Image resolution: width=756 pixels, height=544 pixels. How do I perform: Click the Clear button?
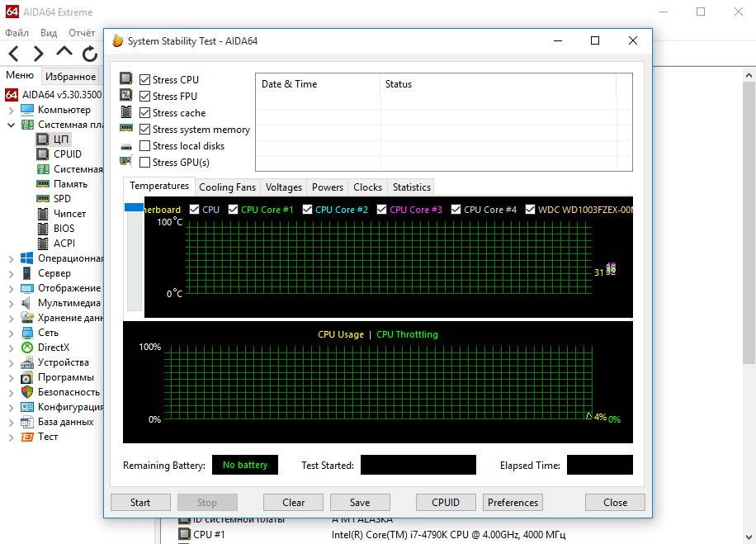coord(293,503)
